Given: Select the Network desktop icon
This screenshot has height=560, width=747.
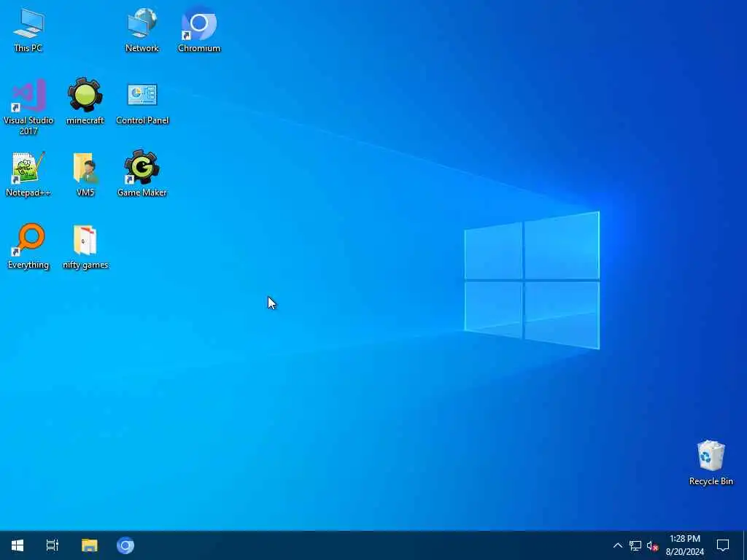Looking at the screenshot, I should point(142,29).
